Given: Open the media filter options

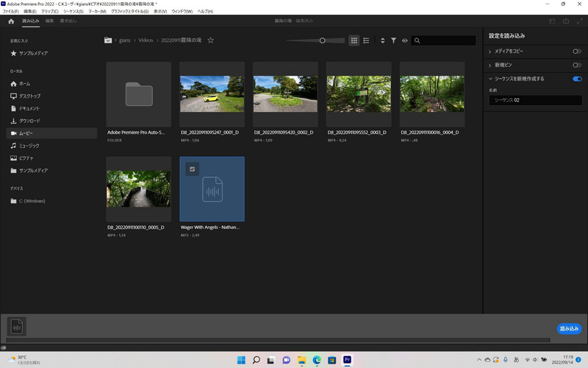Looking at the screenshot, I should point(393,40).
